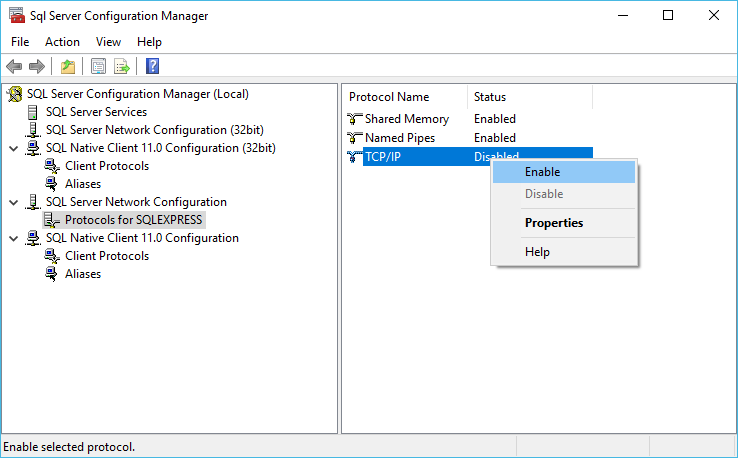Click the SQL Server Configuration Manager root icon

click(x=15, y=94)
